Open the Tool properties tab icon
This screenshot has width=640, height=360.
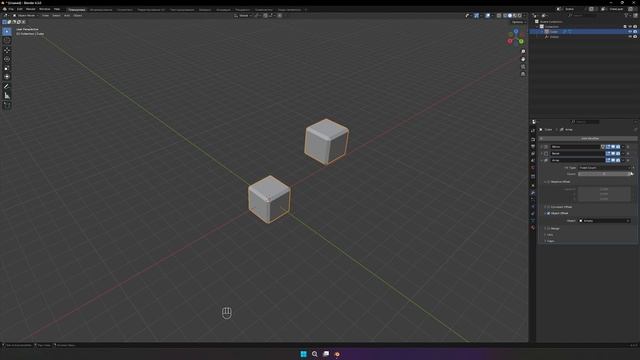(x=533, y=131)
